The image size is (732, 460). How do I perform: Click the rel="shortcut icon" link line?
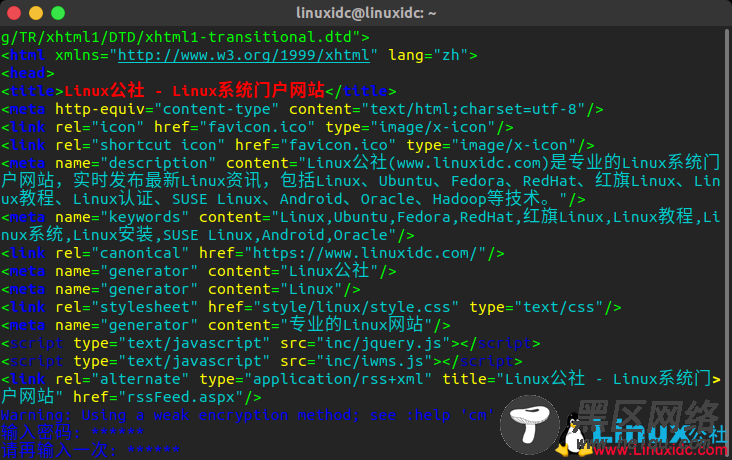click(x=297, y=145)
